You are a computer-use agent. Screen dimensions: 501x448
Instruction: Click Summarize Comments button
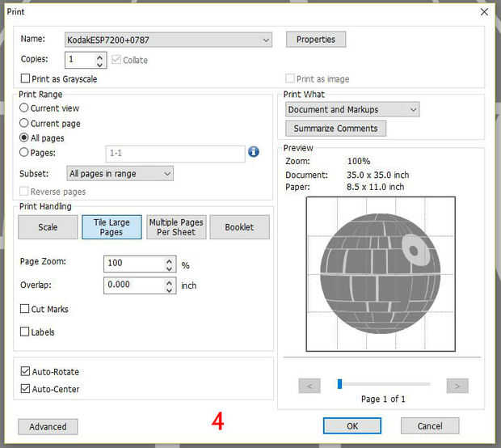pos(335,129)
